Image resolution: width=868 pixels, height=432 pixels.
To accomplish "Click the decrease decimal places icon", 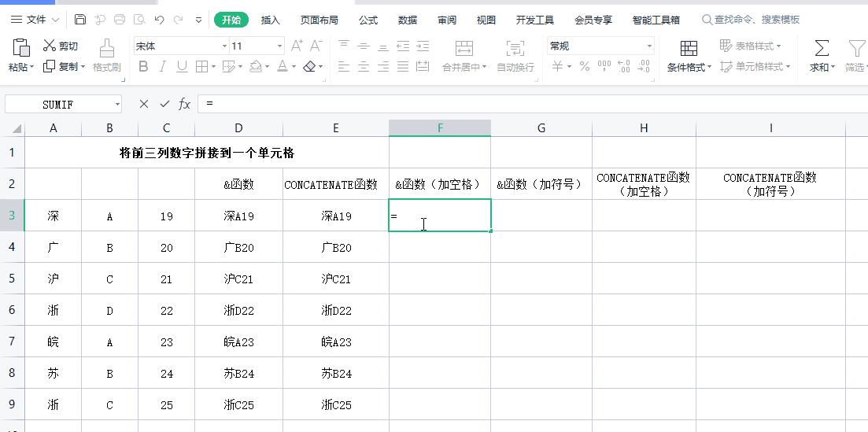I will (x=643, y=66).
